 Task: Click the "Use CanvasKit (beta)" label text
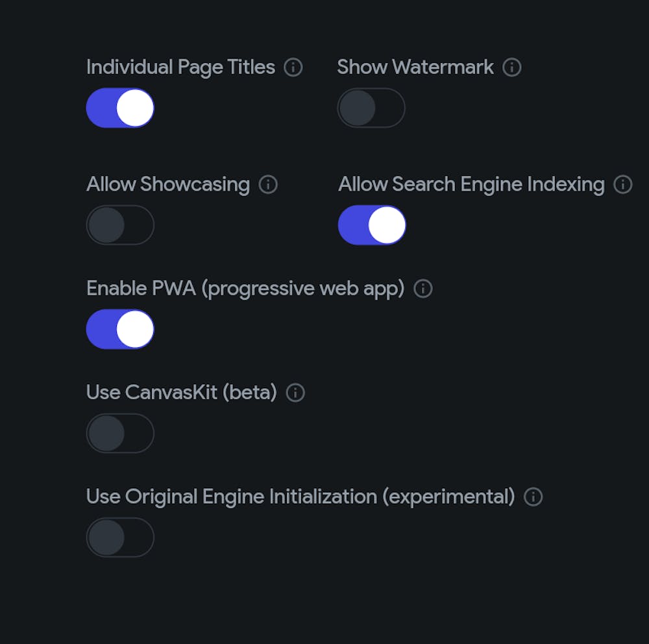[x=182, y=393]
